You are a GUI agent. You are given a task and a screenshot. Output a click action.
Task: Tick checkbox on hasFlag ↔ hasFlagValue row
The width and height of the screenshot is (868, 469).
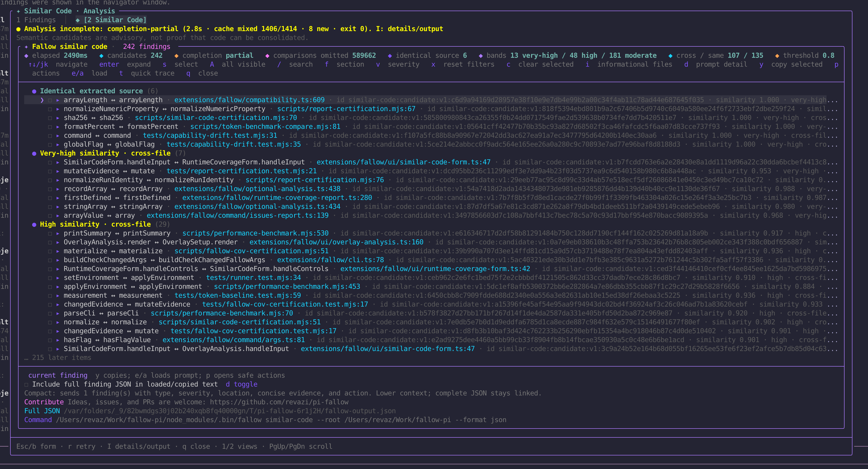point(50,340)
